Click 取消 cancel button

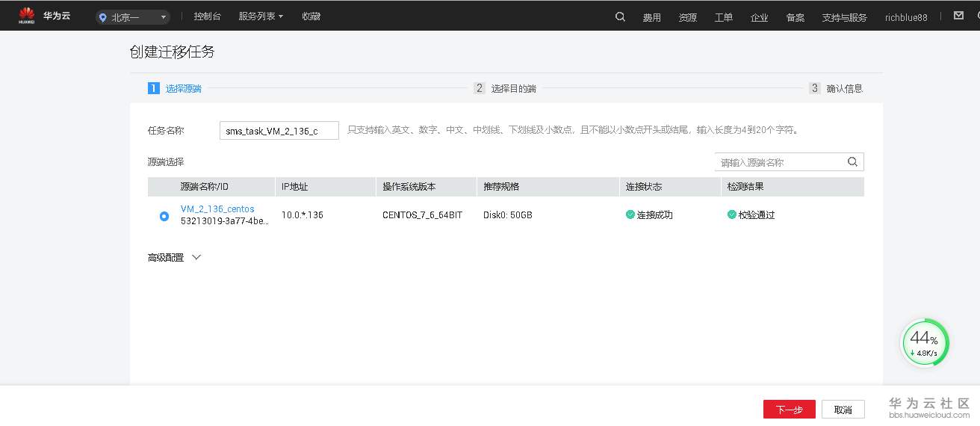[x=843, y=410]
